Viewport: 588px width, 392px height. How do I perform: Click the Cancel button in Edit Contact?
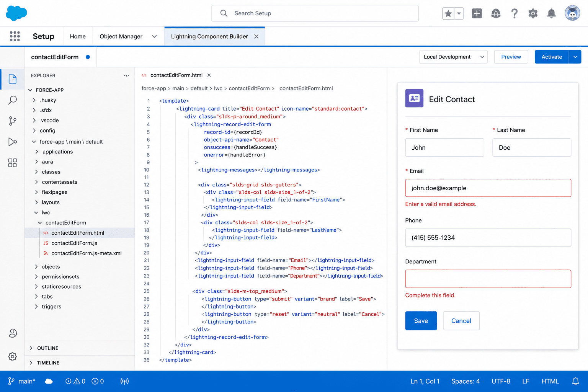click(x=461, y=321)
